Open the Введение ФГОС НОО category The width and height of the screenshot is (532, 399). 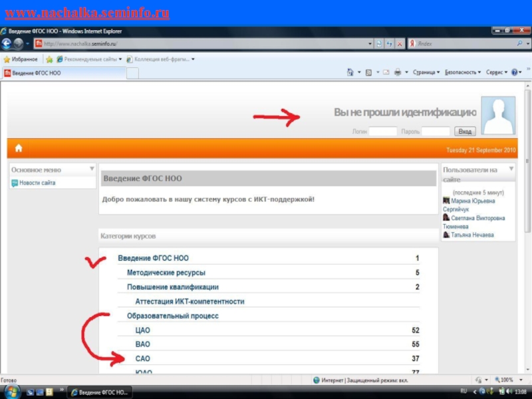click(x=153, y=258)
